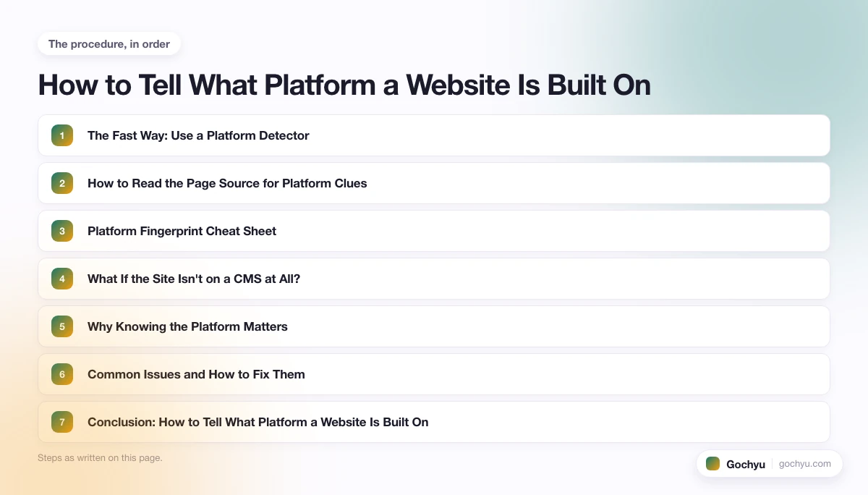Click 'The procedure, in order' pill
The width and height of the screenshot is (868, 495).
click(x=109, y=44)
